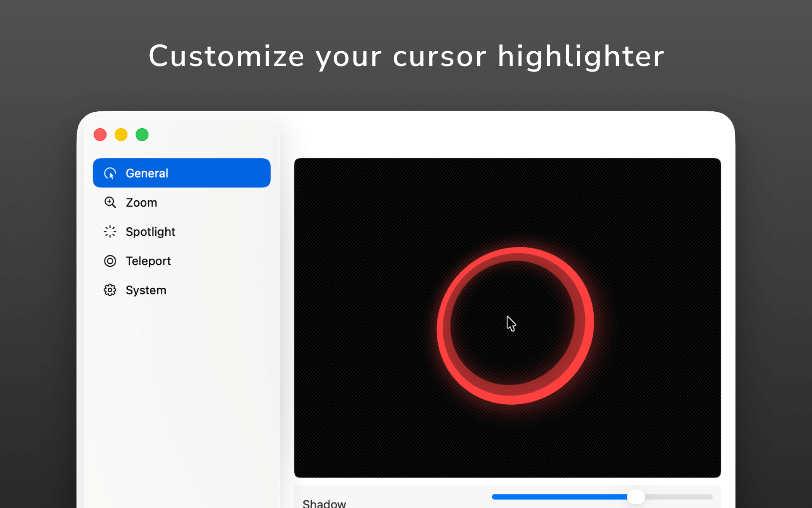Viewport: 812px width, 508px height.
Task: Click the red cursor highlighter preview
Action: point(515,326)
